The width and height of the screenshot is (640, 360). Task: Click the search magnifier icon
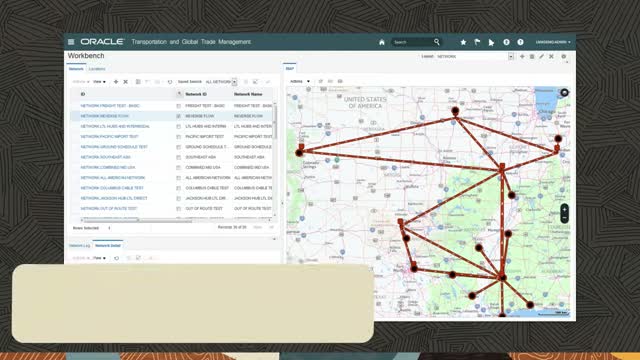[437, 42]
